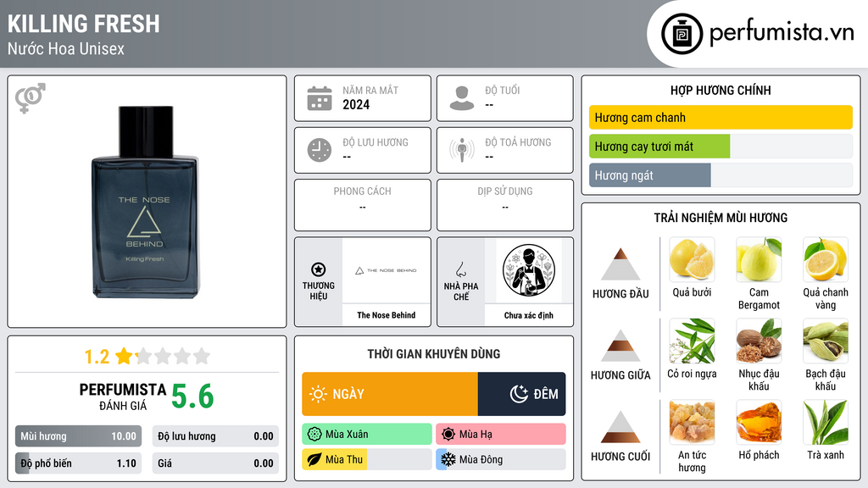The image size is (868, 488).
Task: Click the unisex gender symbol icon
Action: [x=31, y=98]
